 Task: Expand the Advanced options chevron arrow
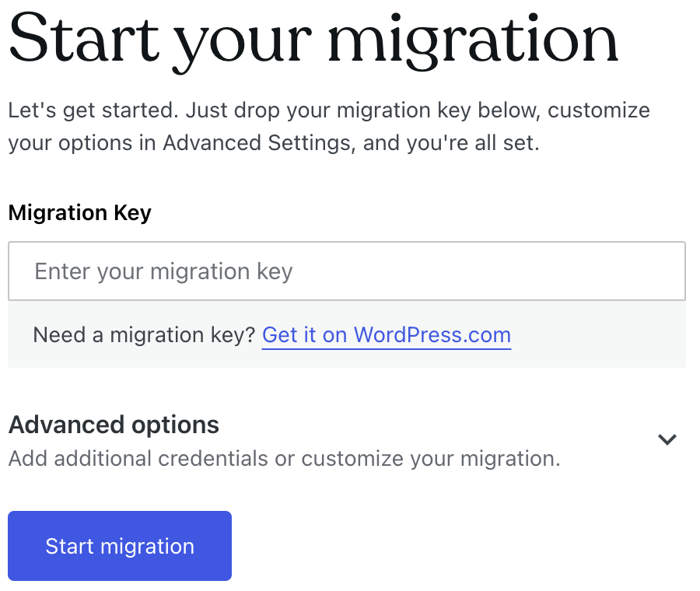coord(667,439)
